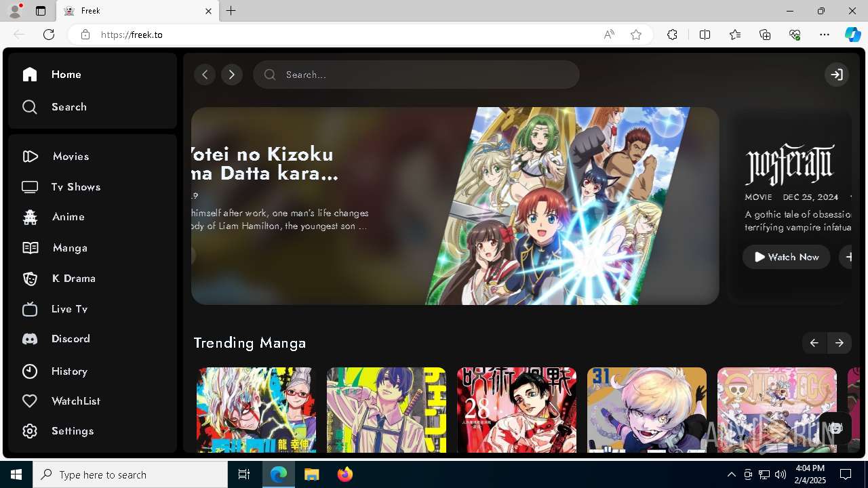Image resolution: width=868 pixels, height=488 pixels.
Task: Open the yellow Chainsaw manga cover
Action: tap(387, 410)
